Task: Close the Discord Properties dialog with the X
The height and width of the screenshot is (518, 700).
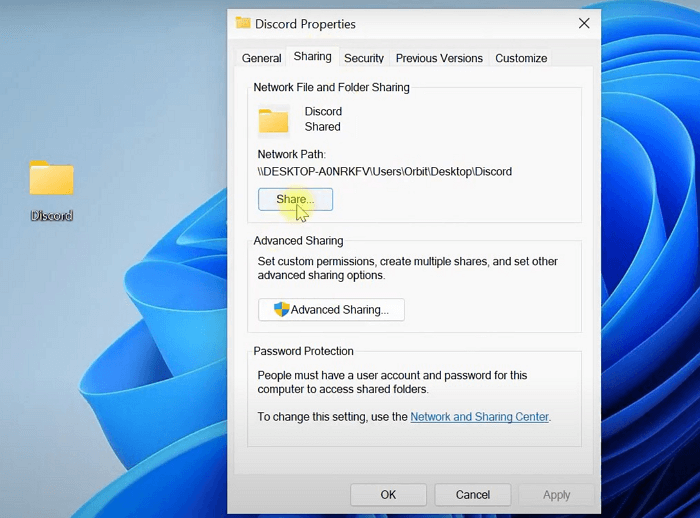Action: tap(584, 23)
